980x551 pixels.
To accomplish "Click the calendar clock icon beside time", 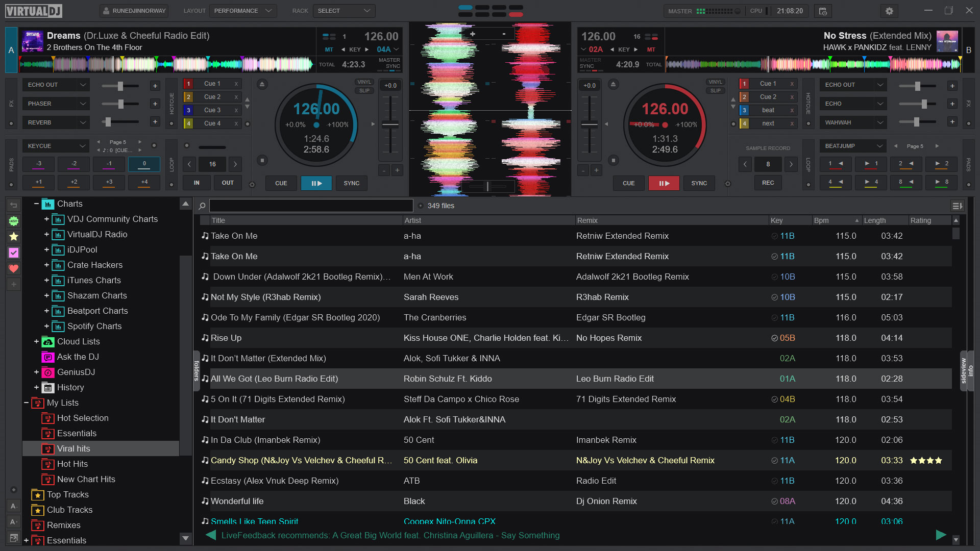I will pyautogui.click(x=823, y=11).
